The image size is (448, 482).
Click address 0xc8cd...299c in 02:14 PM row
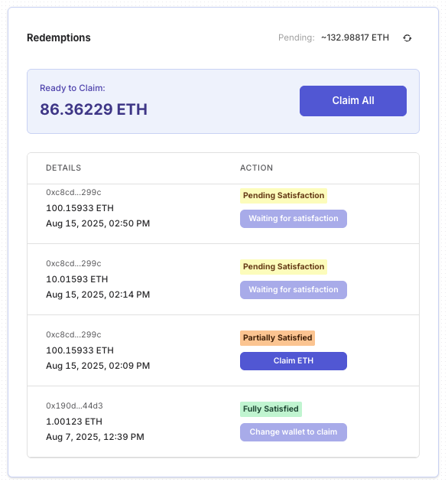(73, 263)
